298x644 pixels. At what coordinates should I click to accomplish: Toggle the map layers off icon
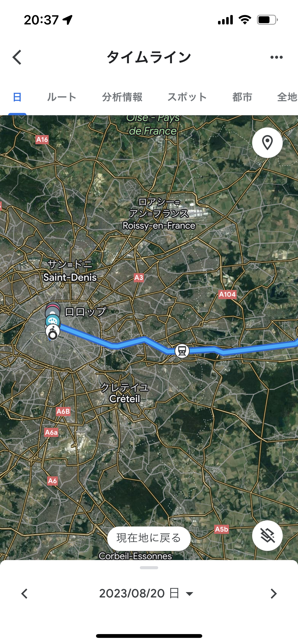(x=267, y=535)
